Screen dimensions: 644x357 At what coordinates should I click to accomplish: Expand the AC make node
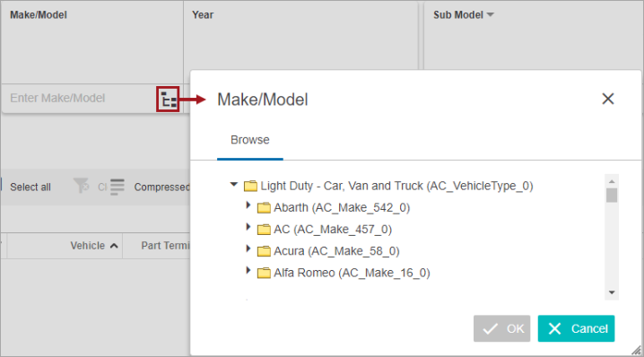(248, 226)
